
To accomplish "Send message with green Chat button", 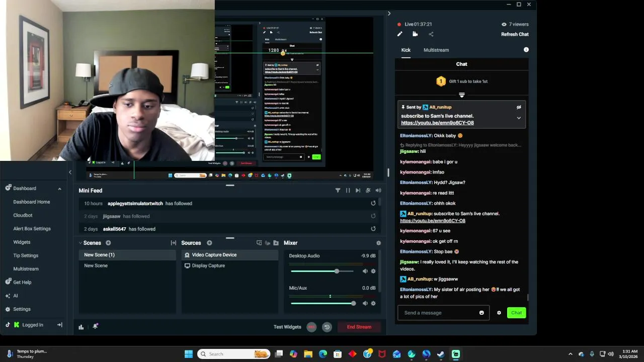I will pyautogui.click(x=516, y=313).
